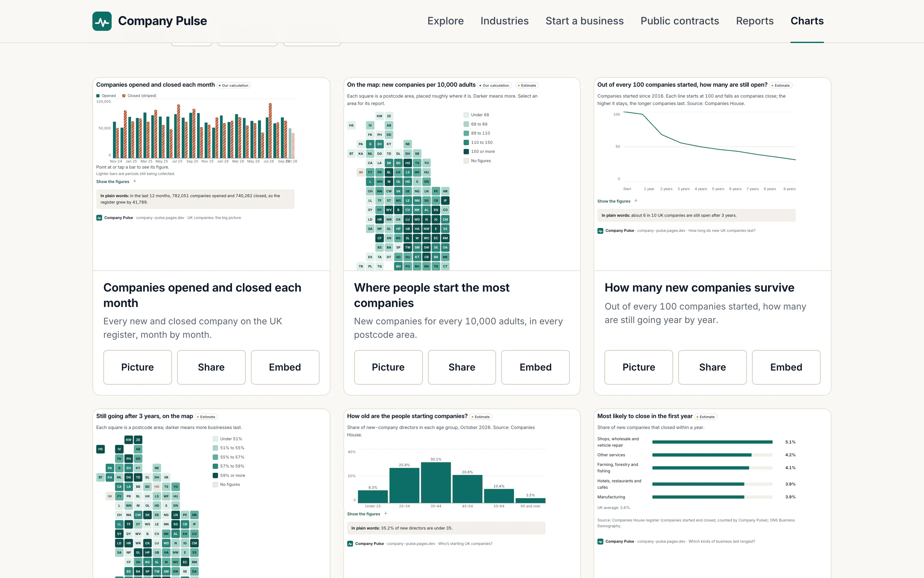Viewport: 924px width, 578px height.
Task: Click Company Pulse footer icon under bar chart
Action: (x=99, y=217)
